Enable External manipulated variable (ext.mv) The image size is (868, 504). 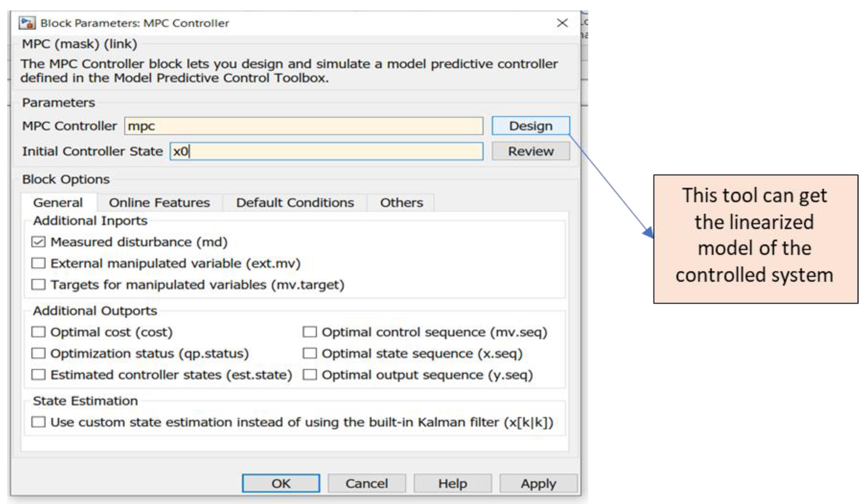tap(38, 263)
